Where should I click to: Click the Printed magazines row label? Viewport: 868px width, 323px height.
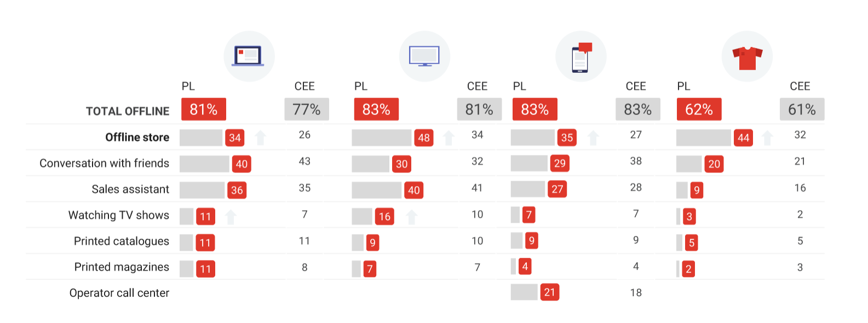pyautogui.click(x=122, y=267)
